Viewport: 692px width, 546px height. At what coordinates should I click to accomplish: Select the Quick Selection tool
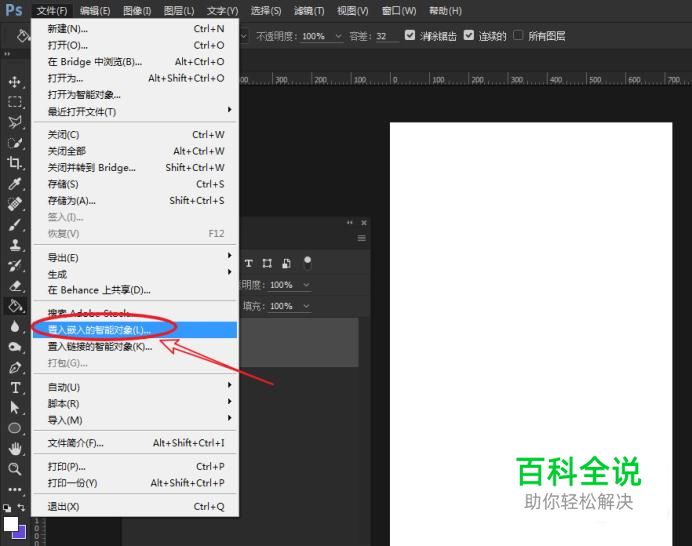15,143
